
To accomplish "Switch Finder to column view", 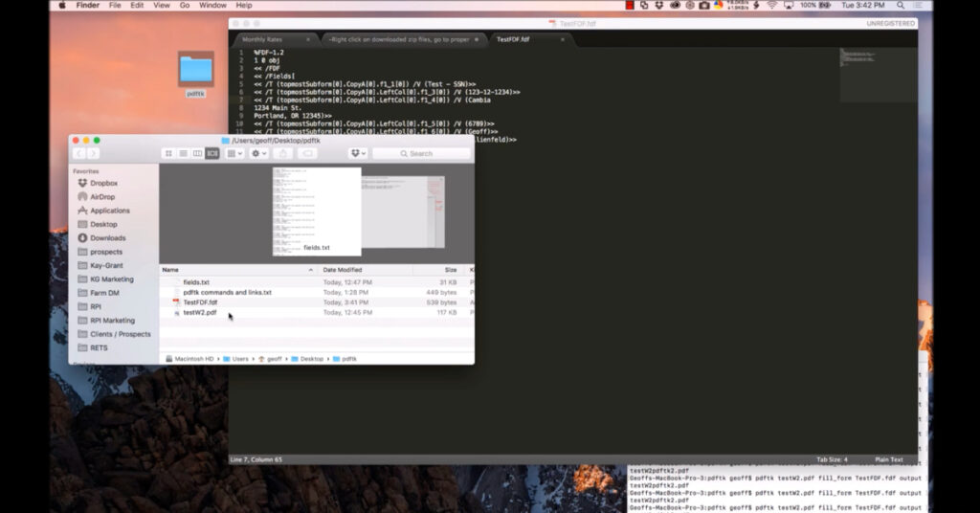I will [x=197, y=153].
